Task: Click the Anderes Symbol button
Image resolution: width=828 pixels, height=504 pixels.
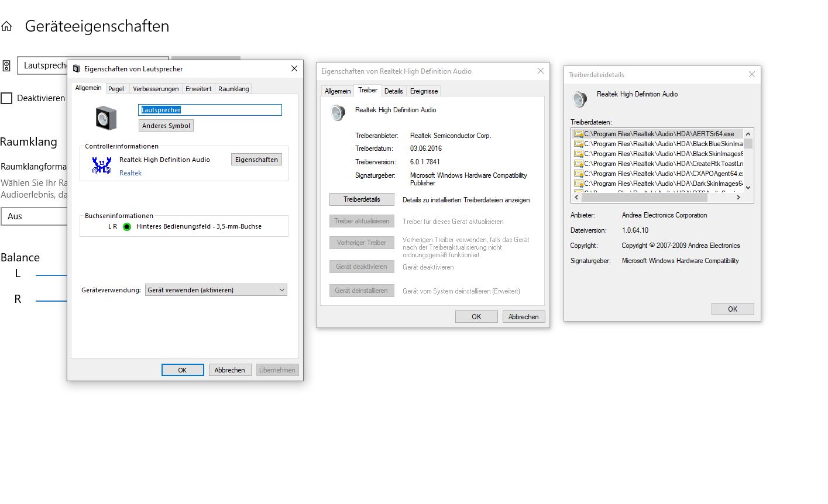Action: (166, 126)
